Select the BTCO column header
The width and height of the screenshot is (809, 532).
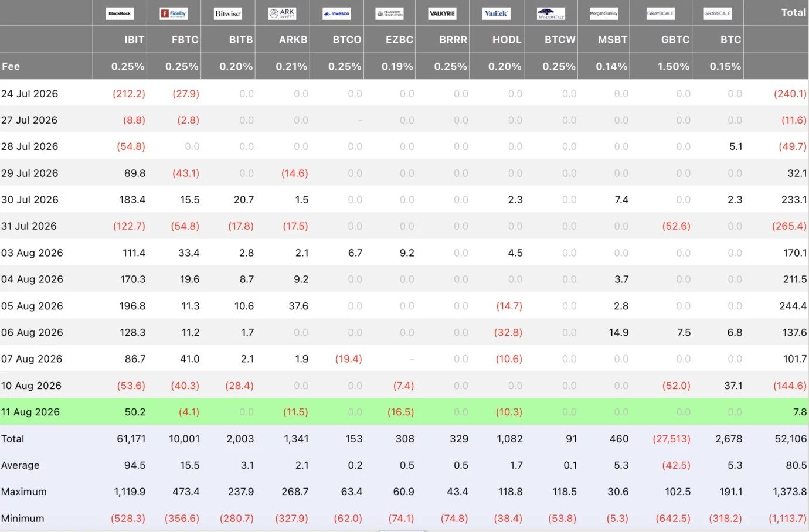[x=347, y=40]
